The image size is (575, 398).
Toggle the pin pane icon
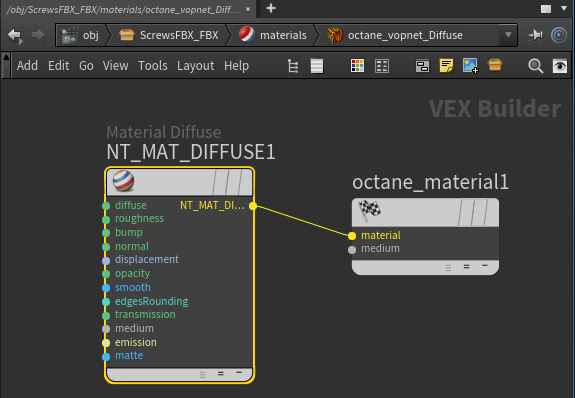click(x=535, y=35)
